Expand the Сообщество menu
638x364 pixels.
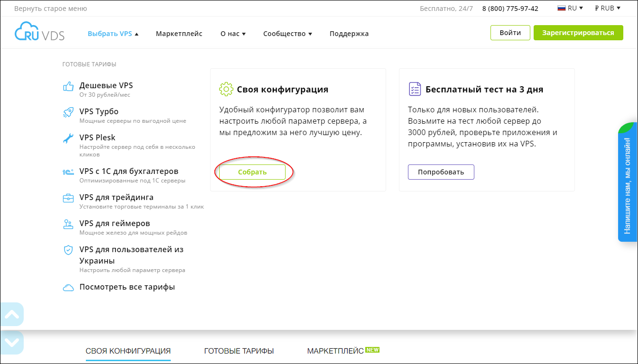(287, 34)
